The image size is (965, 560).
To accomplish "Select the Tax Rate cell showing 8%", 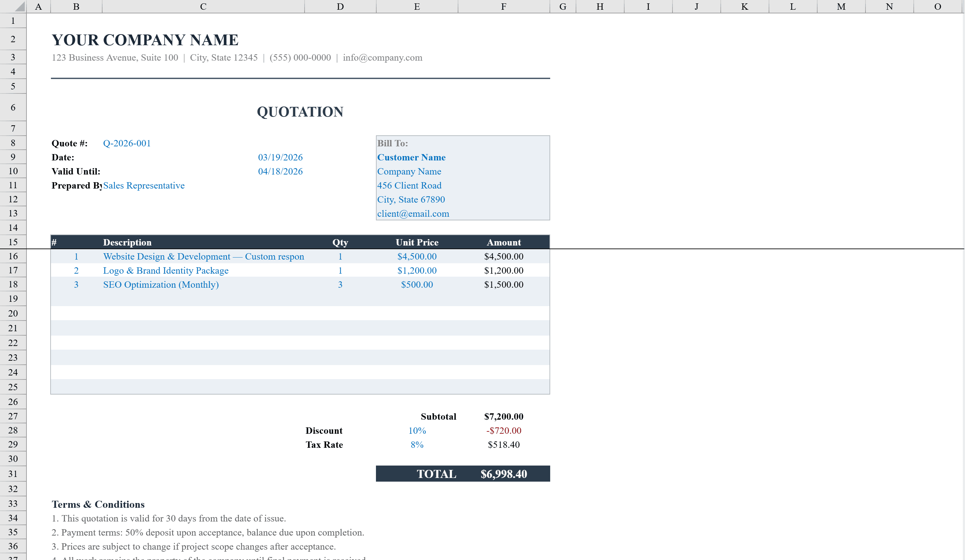I will [x=417, y=444].
